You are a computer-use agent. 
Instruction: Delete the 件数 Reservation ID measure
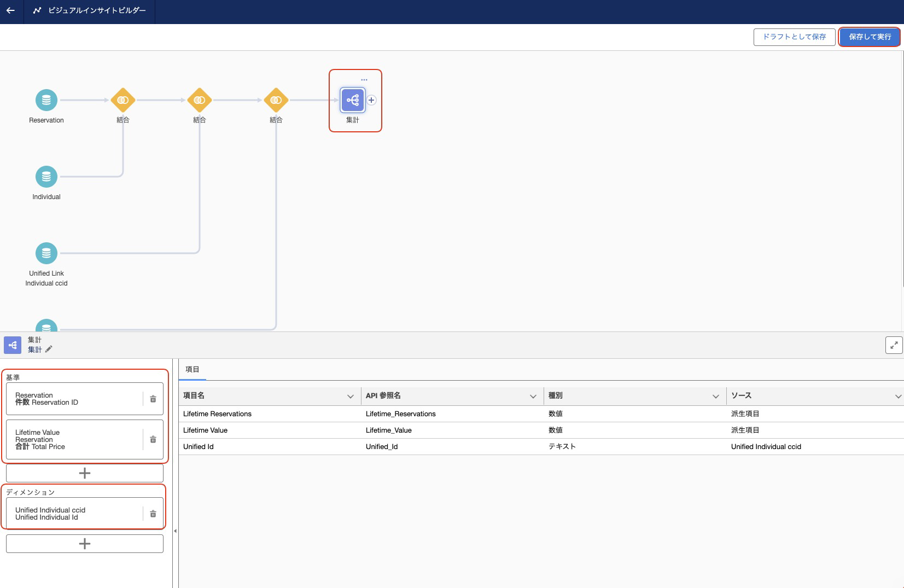click(153, 399)
